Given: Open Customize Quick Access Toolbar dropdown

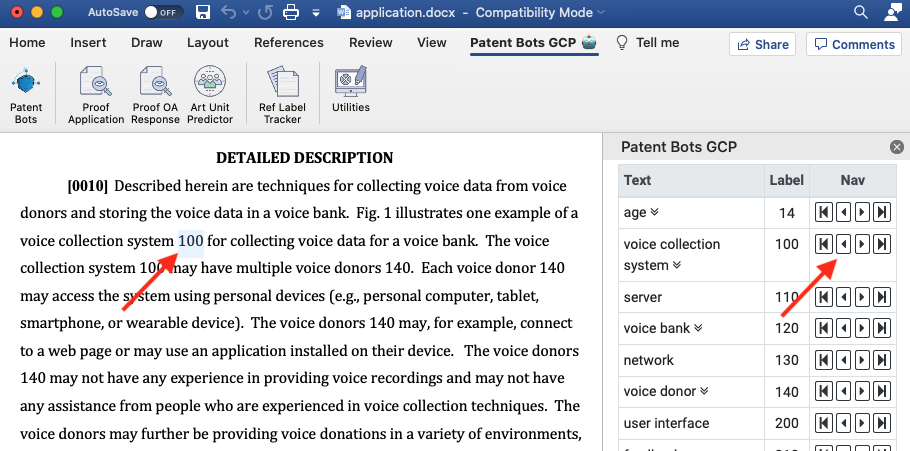Looking at the screenshot, I should click(316, 12).
